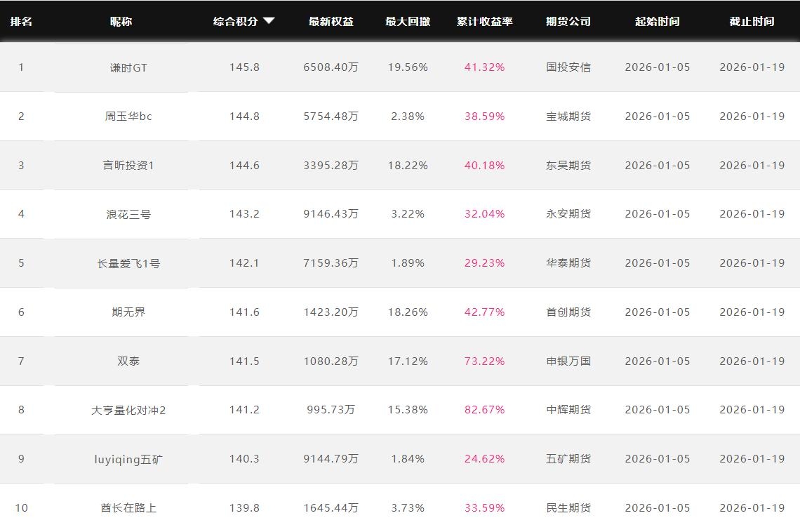Click nickname 酋长在路上
Screen dimensions: 800x532
pos(128,507)
